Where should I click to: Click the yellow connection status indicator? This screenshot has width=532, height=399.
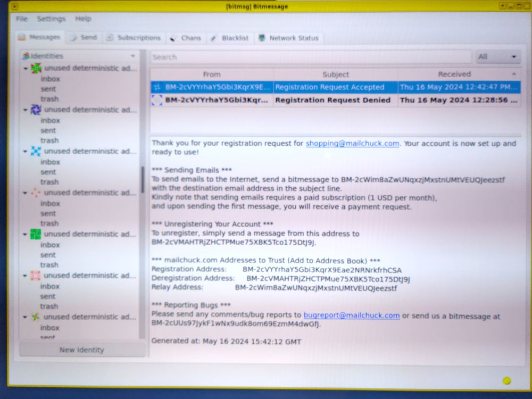tap(506, 381)
